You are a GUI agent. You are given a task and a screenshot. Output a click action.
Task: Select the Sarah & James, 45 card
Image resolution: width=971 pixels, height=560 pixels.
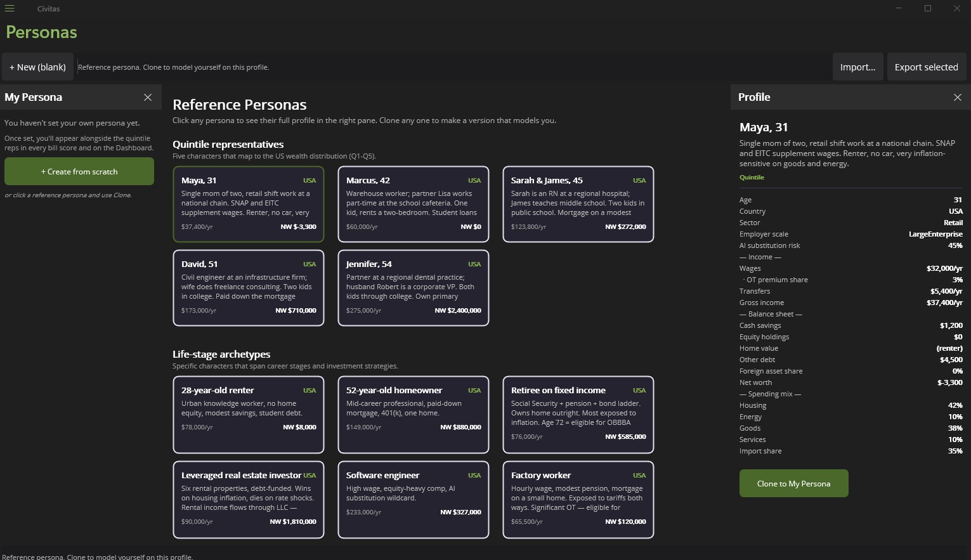(x=578, y=204)
